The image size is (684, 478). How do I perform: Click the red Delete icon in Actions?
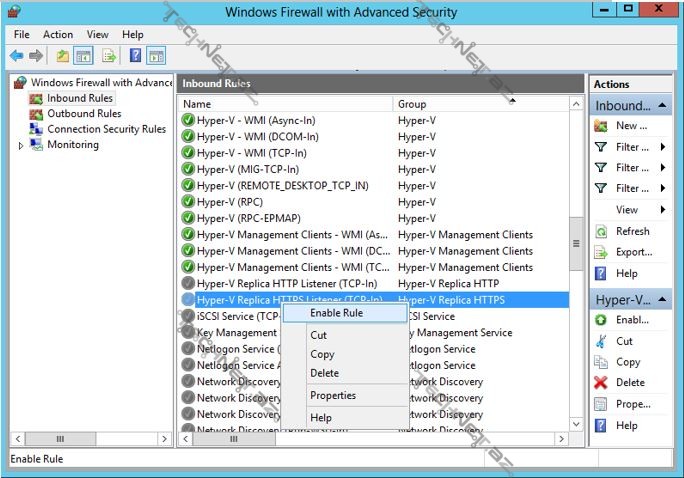[x=601, y=383]
